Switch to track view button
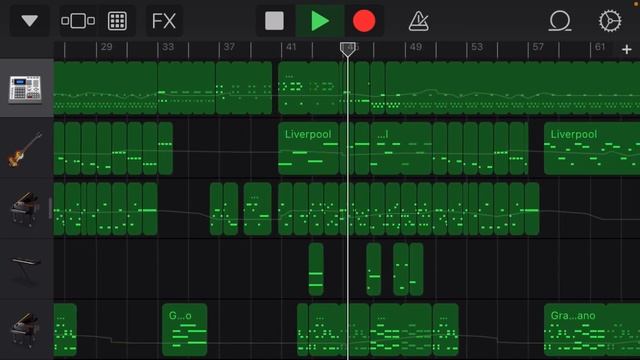This screenshot has width=640, height=360. (x=78, y=20)
